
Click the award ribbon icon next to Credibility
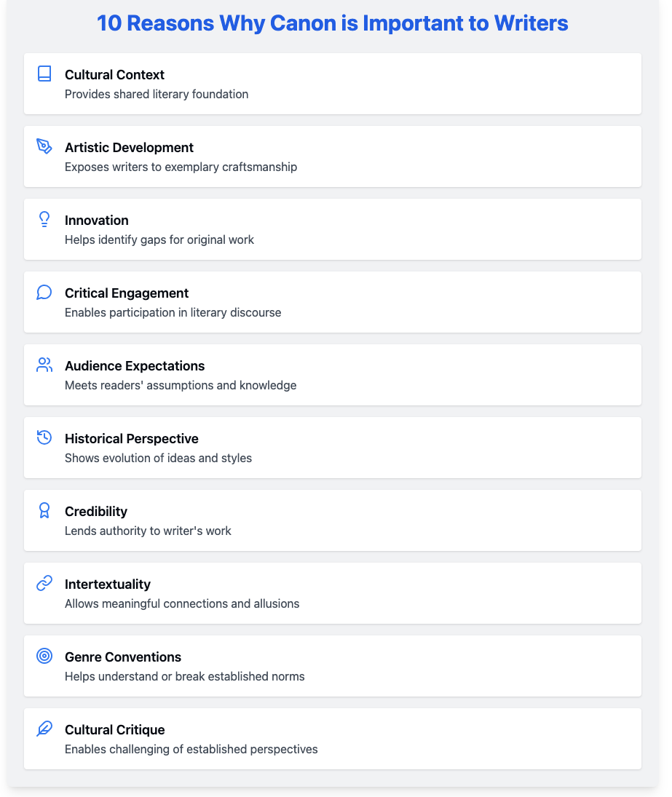(44, 510)
